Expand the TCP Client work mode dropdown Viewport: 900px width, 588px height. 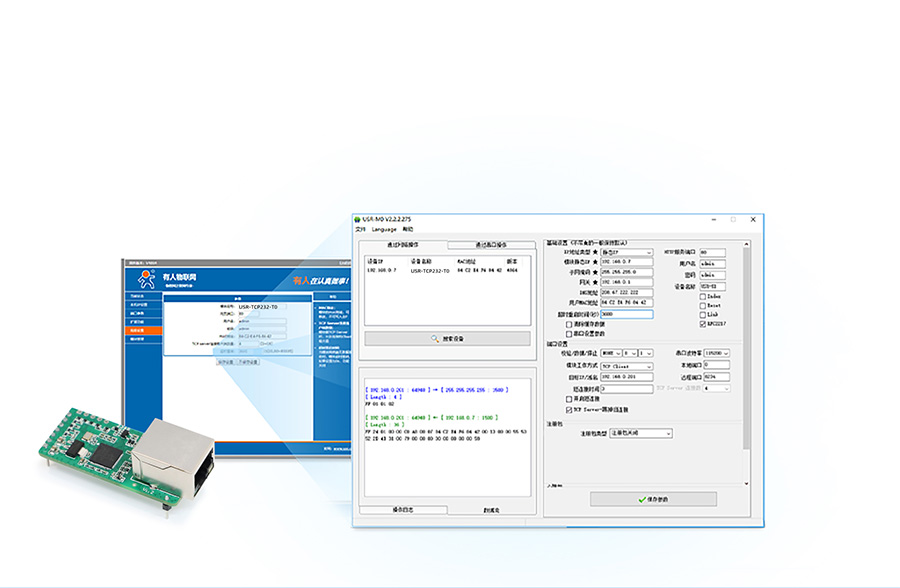click(x=626, y=365)
